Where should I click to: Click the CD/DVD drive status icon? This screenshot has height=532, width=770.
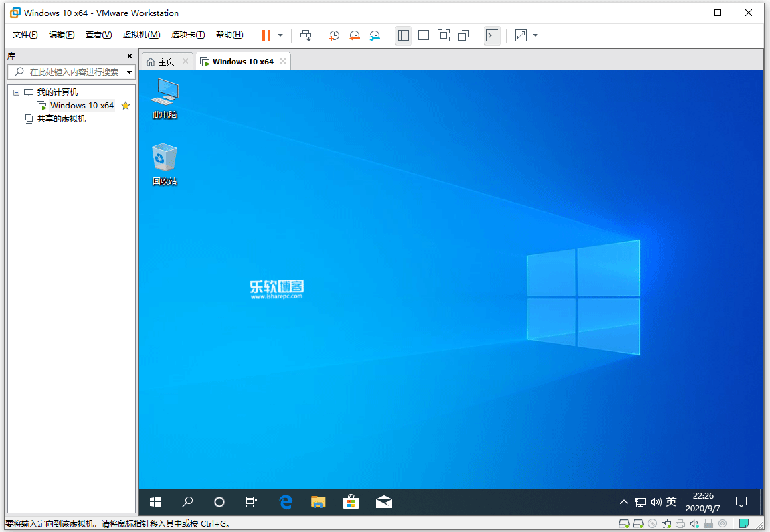coord(652,523)
